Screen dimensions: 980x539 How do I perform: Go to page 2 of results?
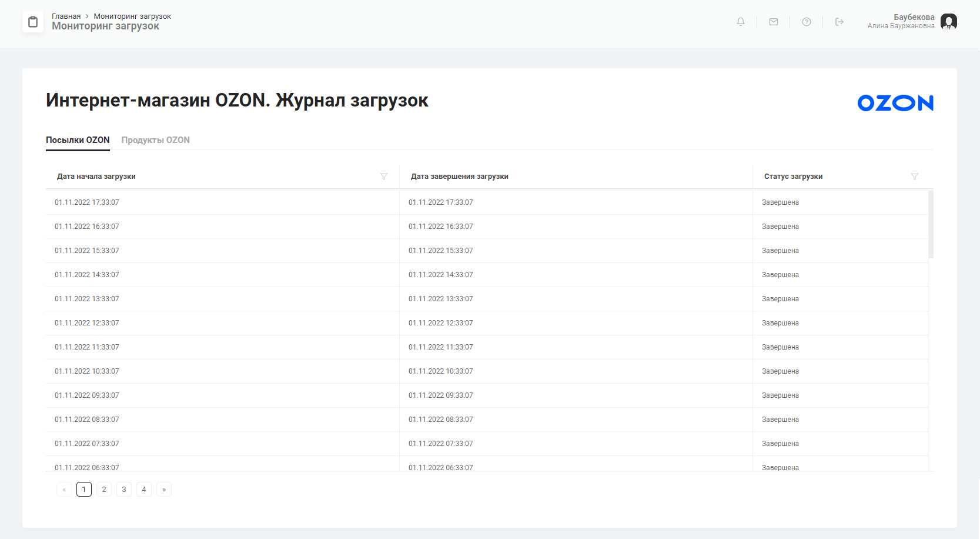[103, 489]
